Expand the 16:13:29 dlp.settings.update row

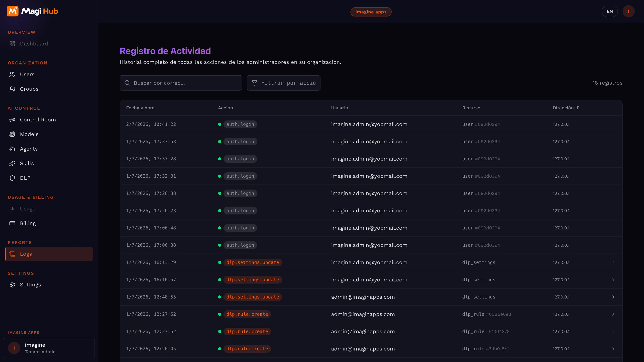613,262
